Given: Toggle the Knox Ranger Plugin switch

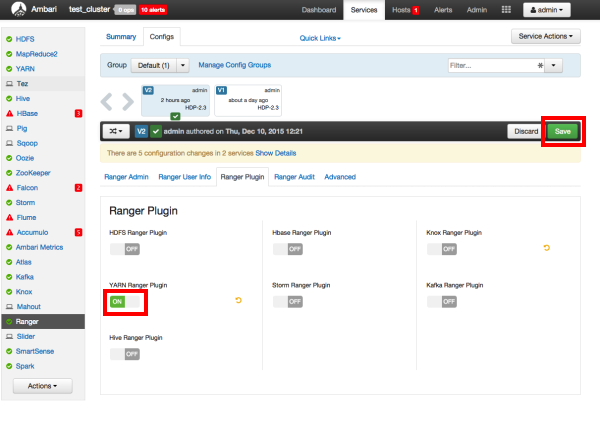Looking at the screenshot, I should point(442,249).
